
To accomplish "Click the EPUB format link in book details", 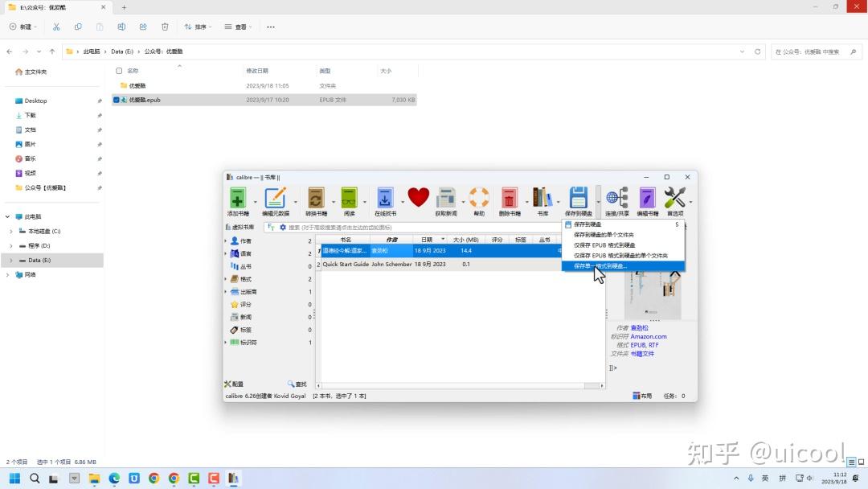I will pyautogui.click(x=637, y=345).
